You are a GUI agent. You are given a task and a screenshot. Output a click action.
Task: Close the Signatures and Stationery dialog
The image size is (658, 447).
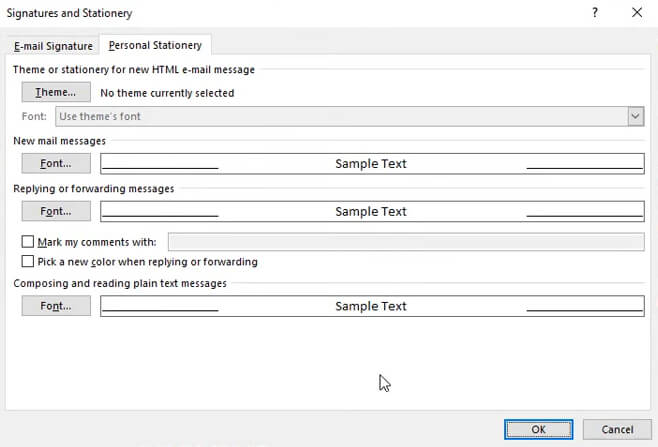click(636, 13)
